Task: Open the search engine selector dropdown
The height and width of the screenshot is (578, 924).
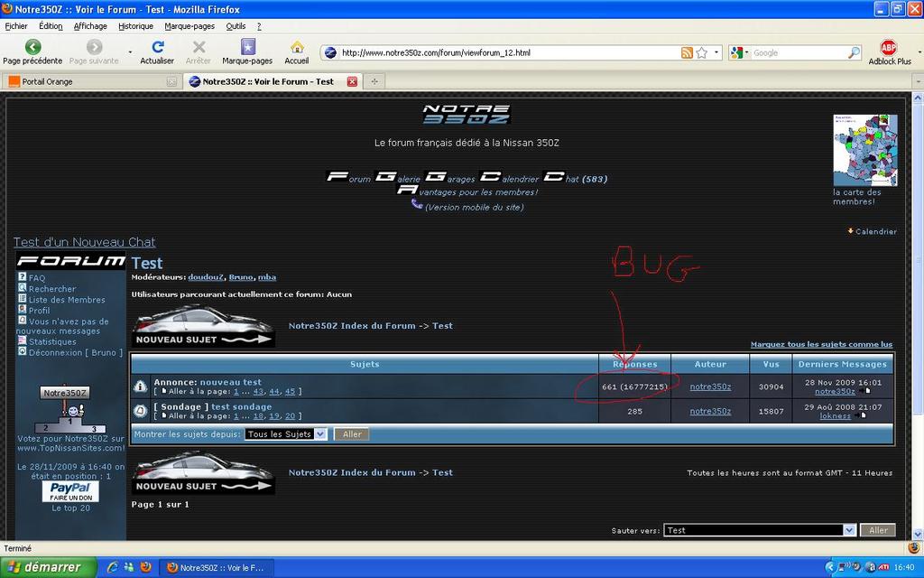Action: 740,52
